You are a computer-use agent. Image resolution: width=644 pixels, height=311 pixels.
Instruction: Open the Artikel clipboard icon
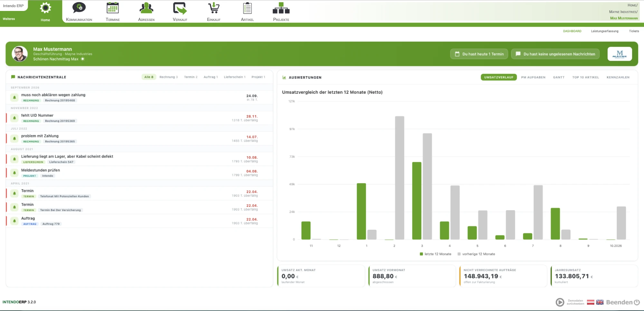coord(247,8)
